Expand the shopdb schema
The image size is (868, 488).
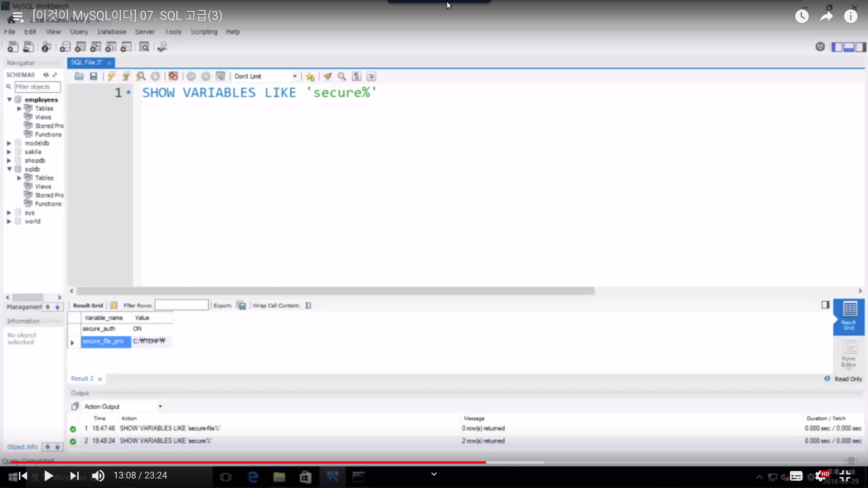point(9,160)
